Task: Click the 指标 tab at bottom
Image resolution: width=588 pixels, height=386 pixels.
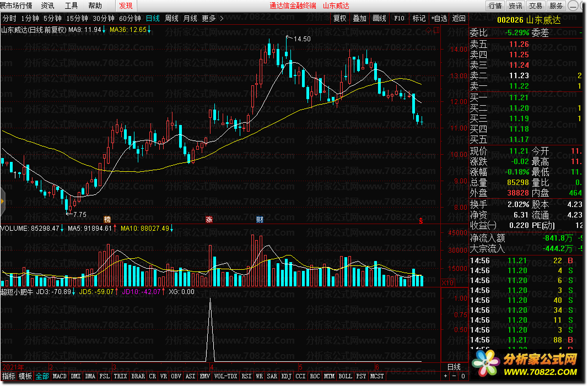Action: click(9, 376)
